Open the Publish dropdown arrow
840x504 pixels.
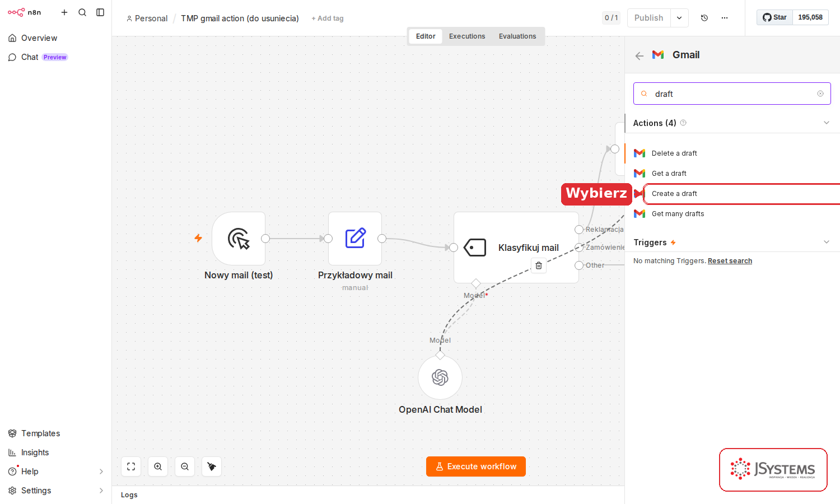click(679, 18)
